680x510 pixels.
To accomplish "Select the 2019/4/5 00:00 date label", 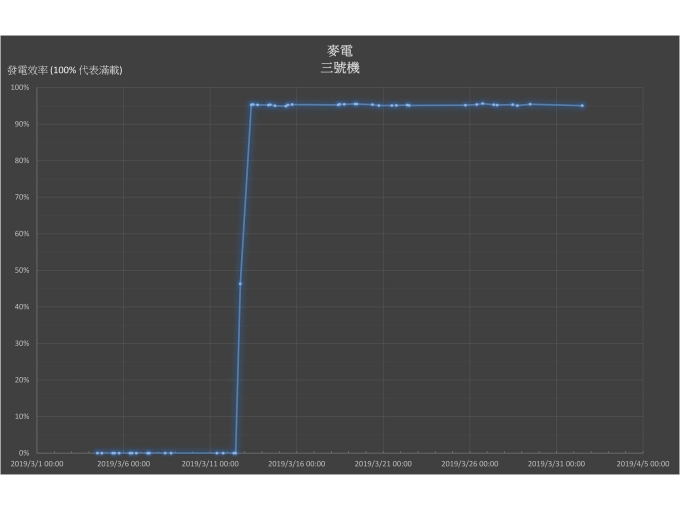I will [x=642, y=464].
